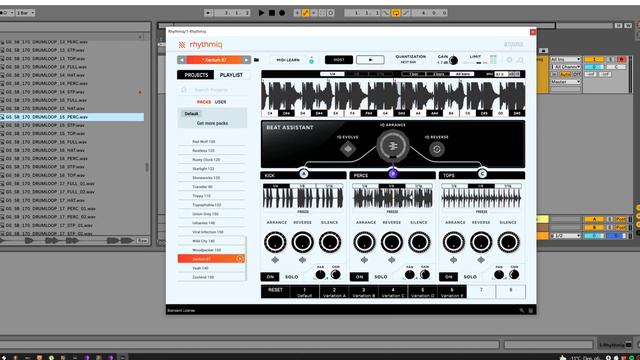Screen dimensions: 640x360
Task: Click the diamond under TOPS ARRANGE knob
Action: 453,260
